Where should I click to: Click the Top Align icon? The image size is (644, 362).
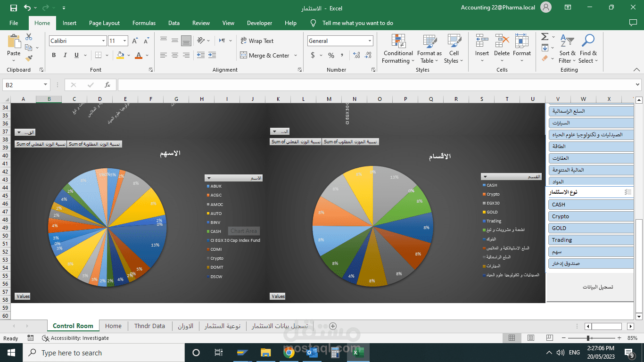point(164,41)
